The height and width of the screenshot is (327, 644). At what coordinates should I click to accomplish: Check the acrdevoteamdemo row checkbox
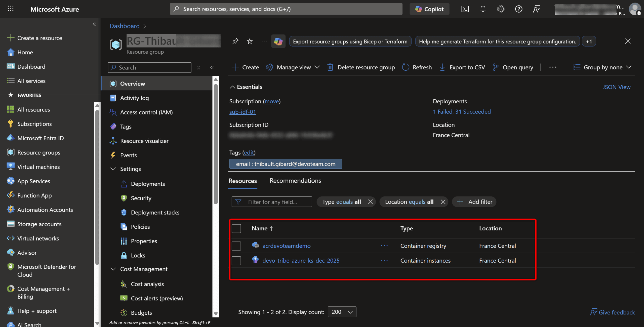pos(236,246)
